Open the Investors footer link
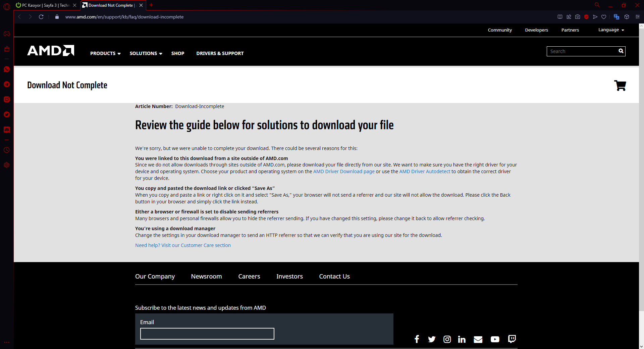644x349 pixels. click(289, 276)
